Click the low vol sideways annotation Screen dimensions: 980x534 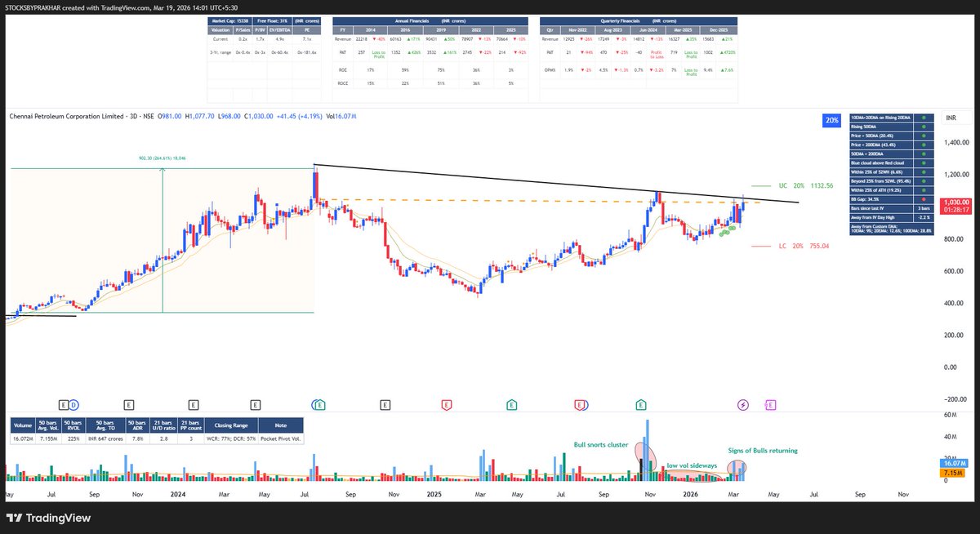coord(690,465)
